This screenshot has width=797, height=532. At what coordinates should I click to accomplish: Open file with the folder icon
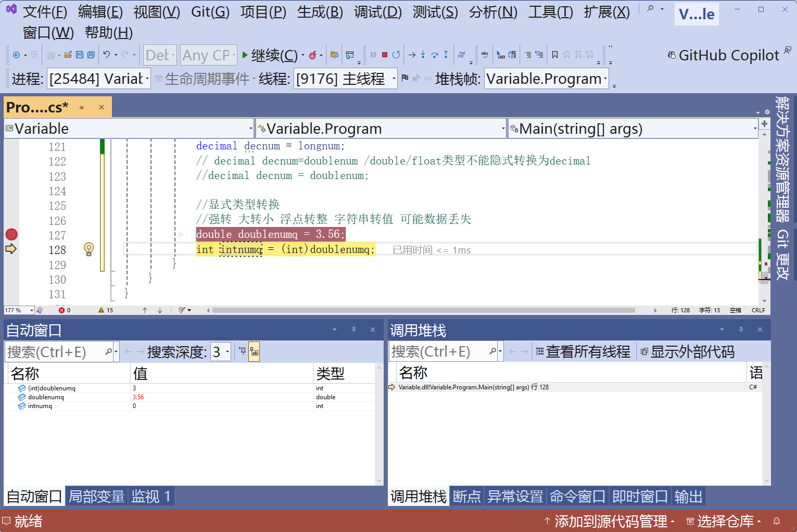pyautogui.click(x=68, y=55)
